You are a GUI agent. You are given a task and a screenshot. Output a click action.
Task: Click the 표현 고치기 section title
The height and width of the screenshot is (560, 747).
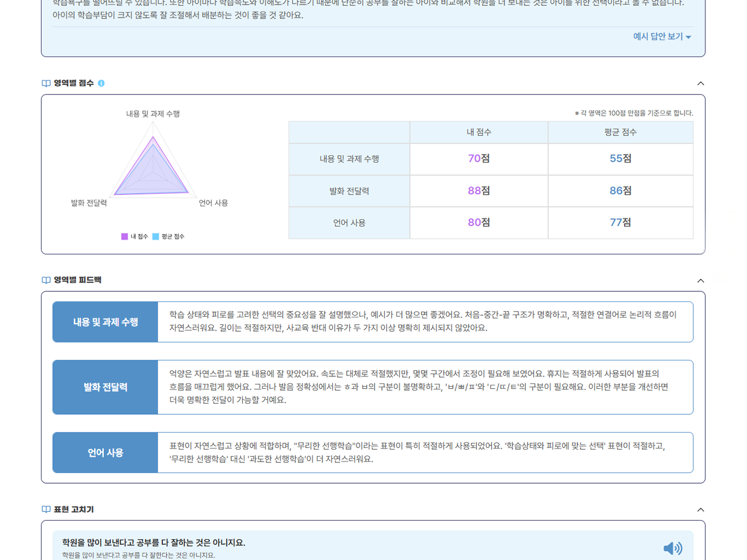tap(74, 509)
